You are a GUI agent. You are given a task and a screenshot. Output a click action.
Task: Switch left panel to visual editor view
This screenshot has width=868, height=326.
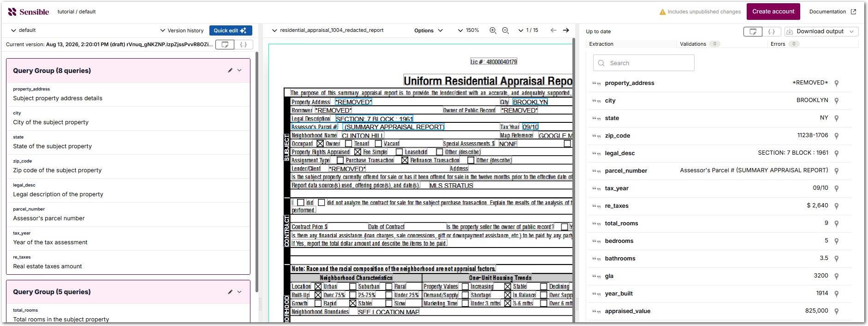225,44
